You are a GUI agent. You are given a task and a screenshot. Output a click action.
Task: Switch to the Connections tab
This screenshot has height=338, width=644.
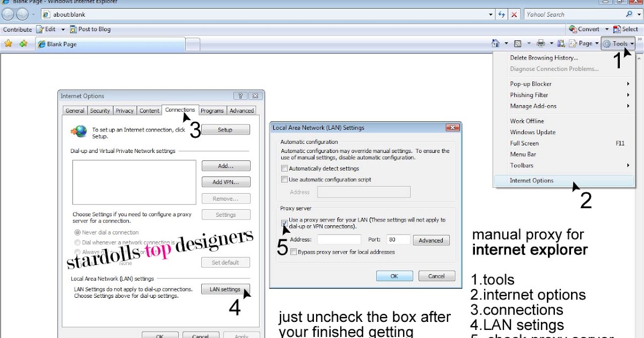(180, 110)
